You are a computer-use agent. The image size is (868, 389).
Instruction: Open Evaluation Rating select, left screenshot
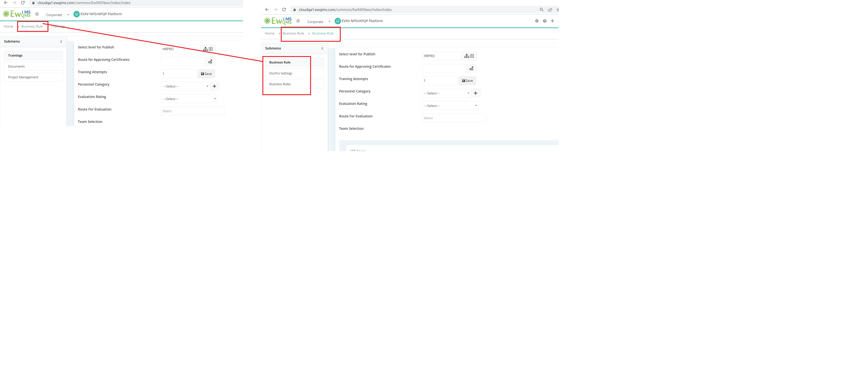[x=189, y=99]
